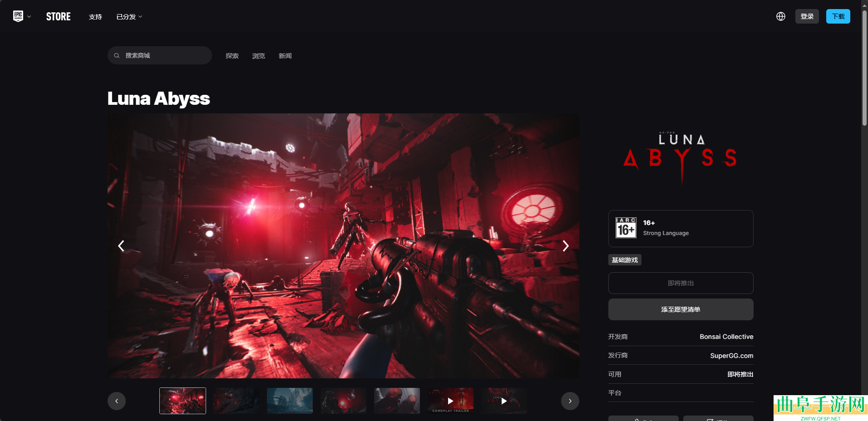The height and width of the screenshot is (421, 868).
Task: Expand the 已分发 dropdown menu
Action: [129, 17]
